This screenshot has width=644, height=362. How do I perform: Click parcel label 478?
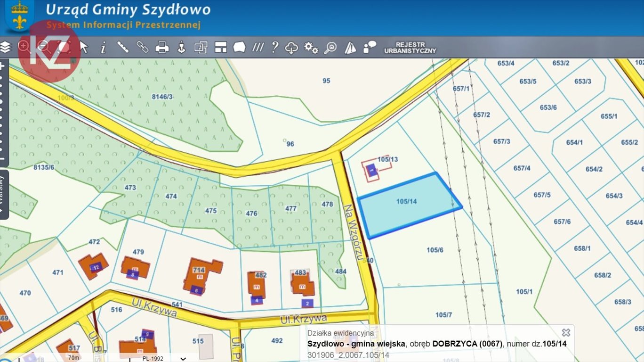point(327,204)
